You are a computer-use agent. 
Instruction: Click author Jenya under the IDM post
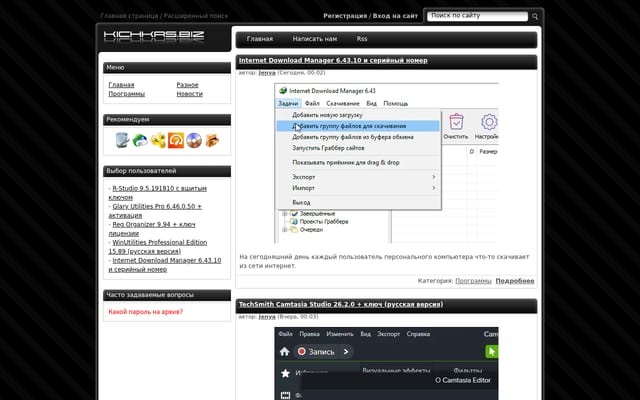pos(267,73)
